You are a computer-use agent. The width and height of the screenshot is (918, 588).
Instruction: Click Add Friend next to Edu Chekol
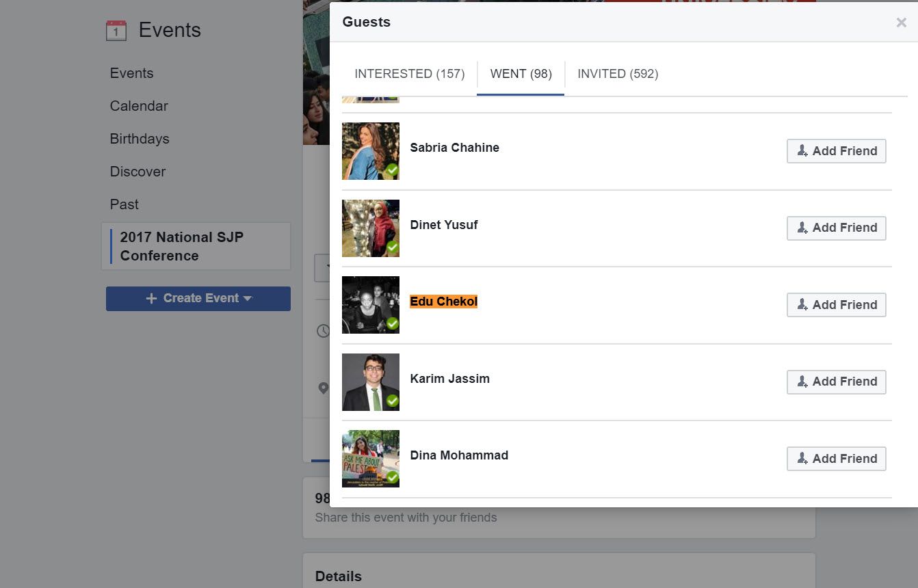(836, 305)
